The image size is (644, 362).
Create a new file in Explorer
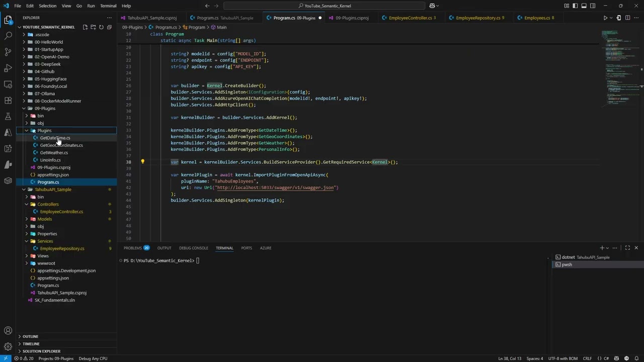(85, 27)
